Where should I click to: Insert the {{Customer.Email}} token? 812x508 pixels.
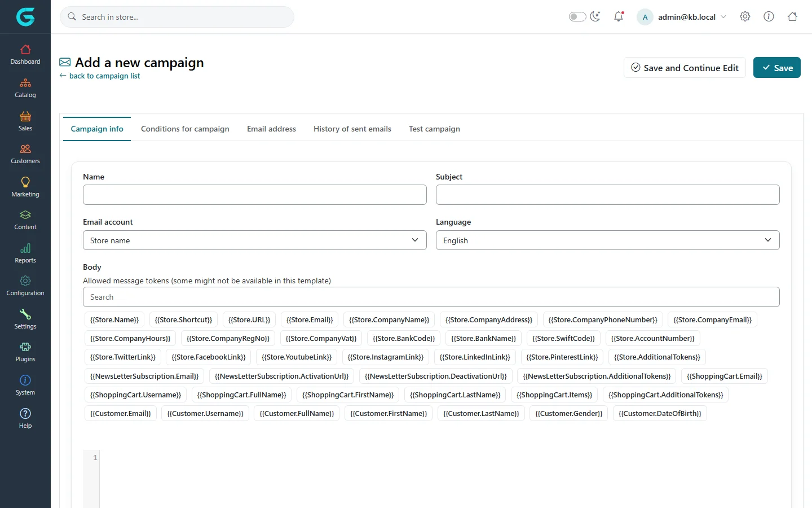click(x=121, y=414)
